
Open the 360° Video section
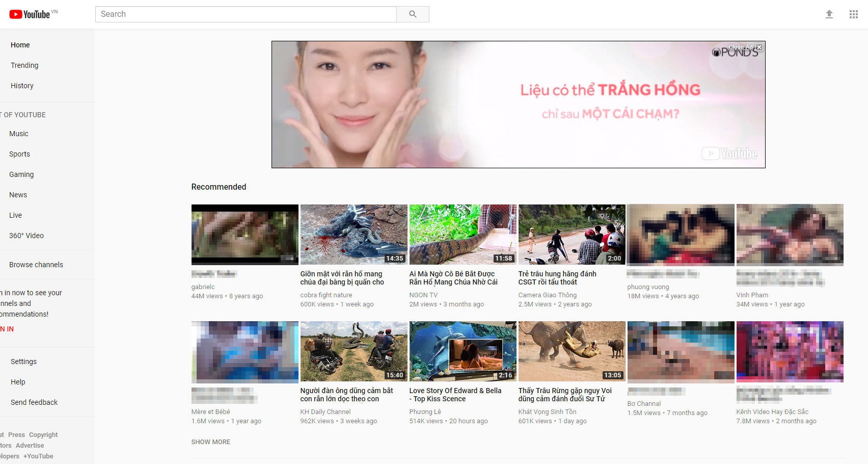[x=25, y=236]
